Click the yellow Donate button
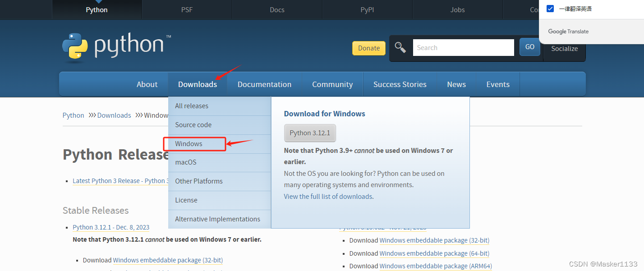This screenshot has width=644, height=271. pyautogui.click(x=369, y=48)
